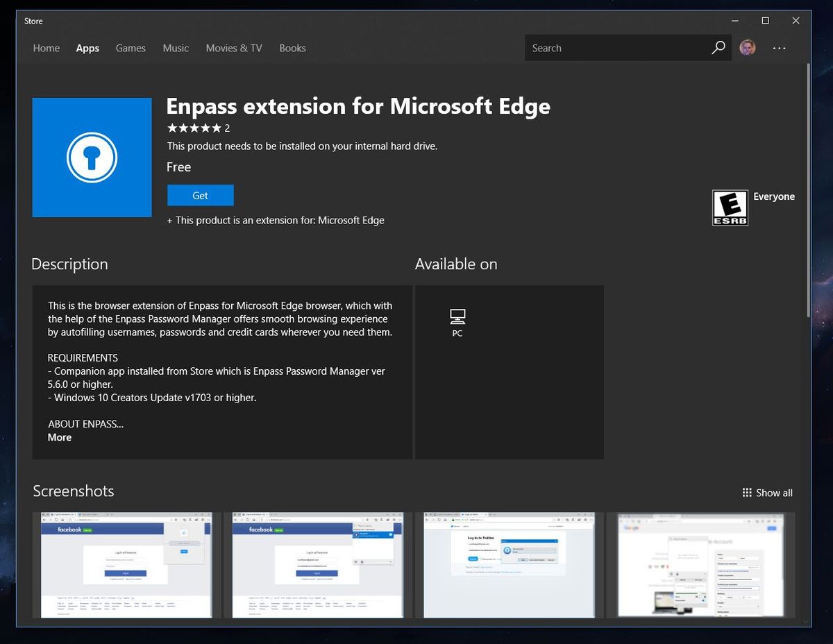Open the Music category
This screenshot has width=833, height=644.
click(x=175, y=47)
